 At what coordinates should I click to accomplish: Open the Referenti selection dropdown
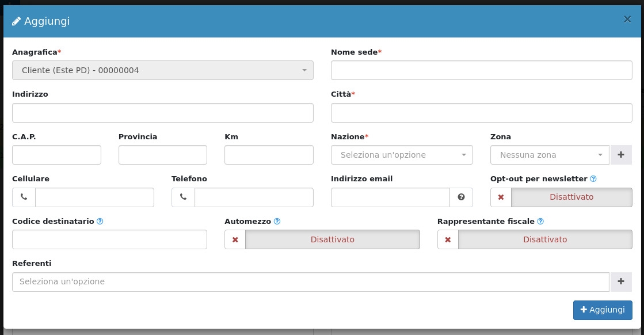310,282
